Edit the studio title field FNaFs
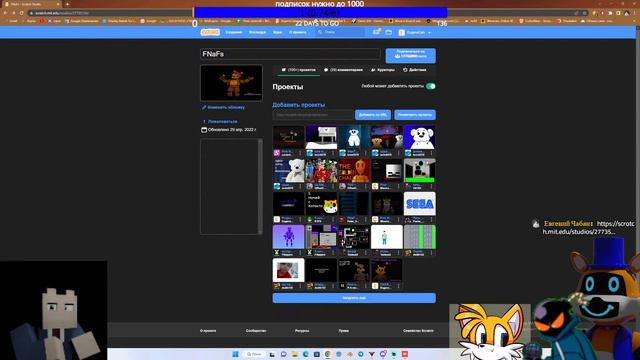This screenshot has height=360, width=640. 290,54
